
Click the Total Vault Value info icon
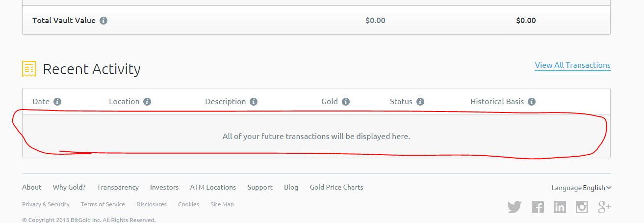click(x=103, y=21)
